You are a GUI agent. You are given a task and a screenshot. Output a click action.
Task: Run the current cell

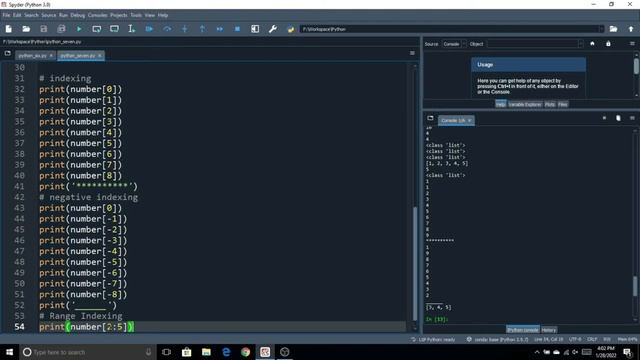(97, 29)
